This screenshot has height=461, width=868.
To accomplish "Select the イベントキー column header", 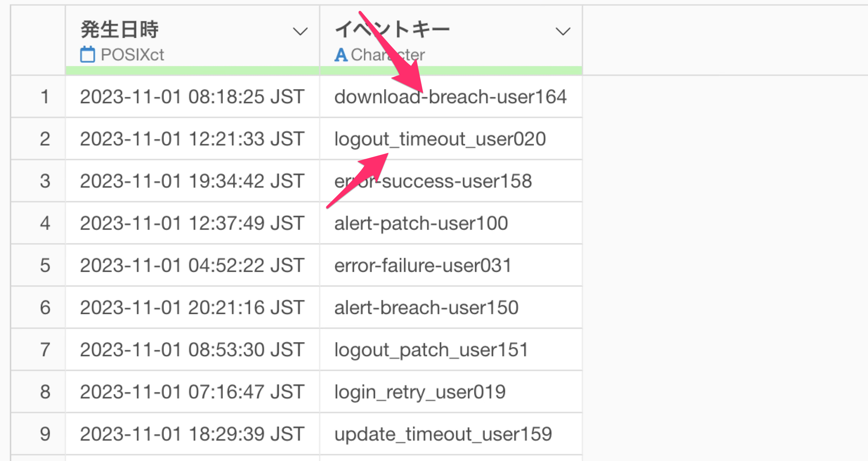I will tap(392, 30).
